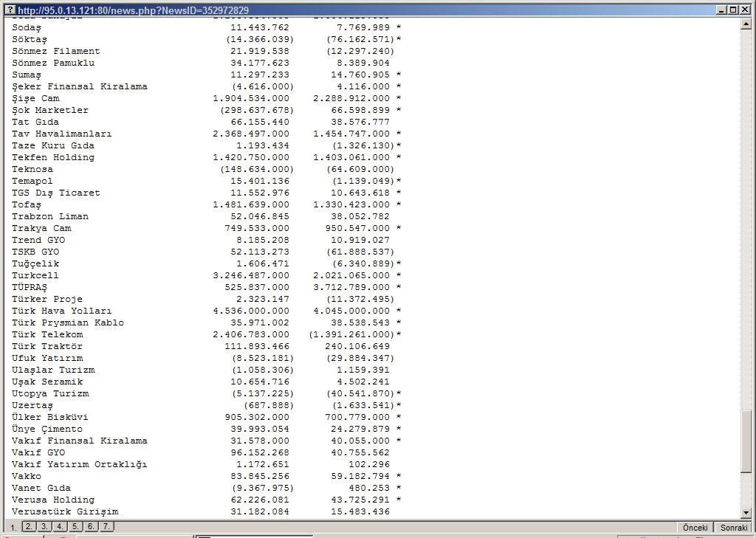Click value 2.368.497.000 for Tav Havalimanları
756x538 pixels.
point(251,134)
